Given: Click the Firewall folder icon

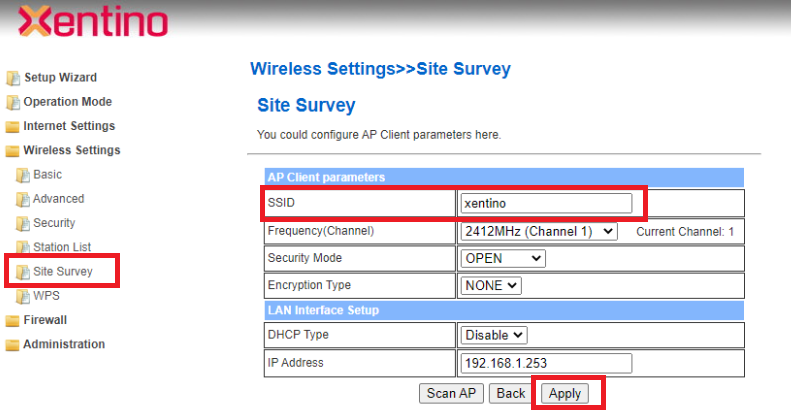Looking at the screenshot, I should (x=13, y=321).
